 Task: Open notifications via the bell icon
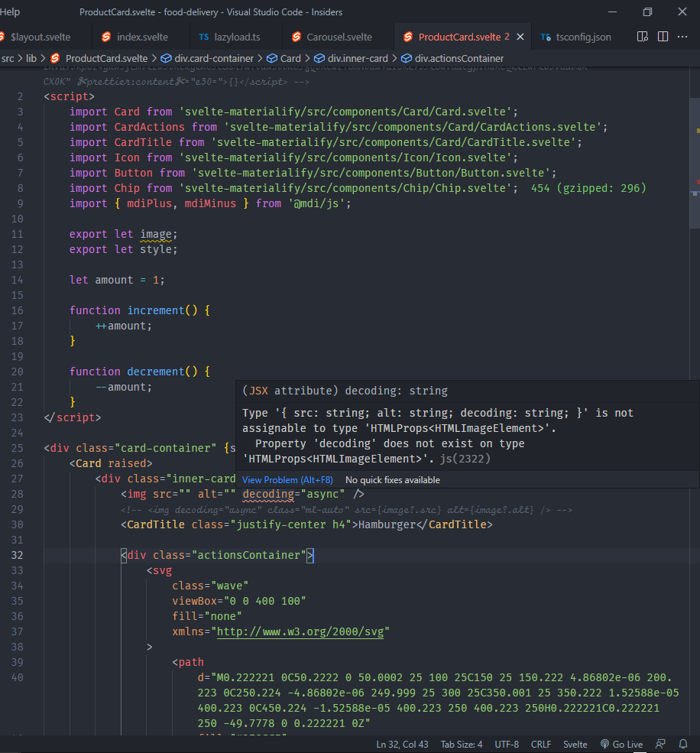(x=682, y=744)
